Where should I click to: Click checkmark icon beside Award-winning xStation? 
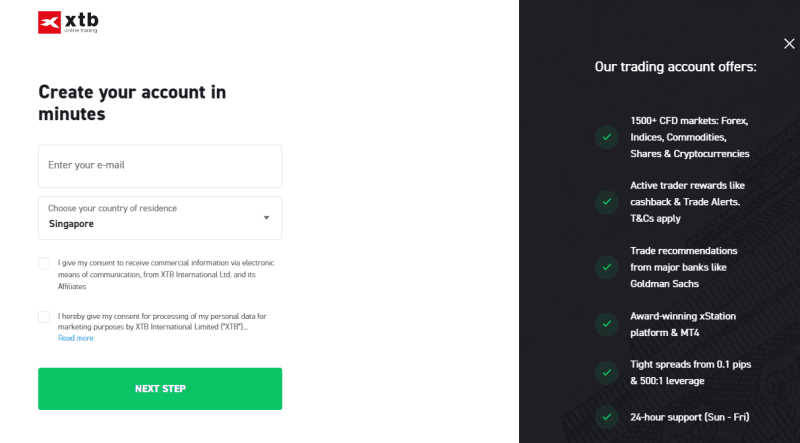point(606,324)
